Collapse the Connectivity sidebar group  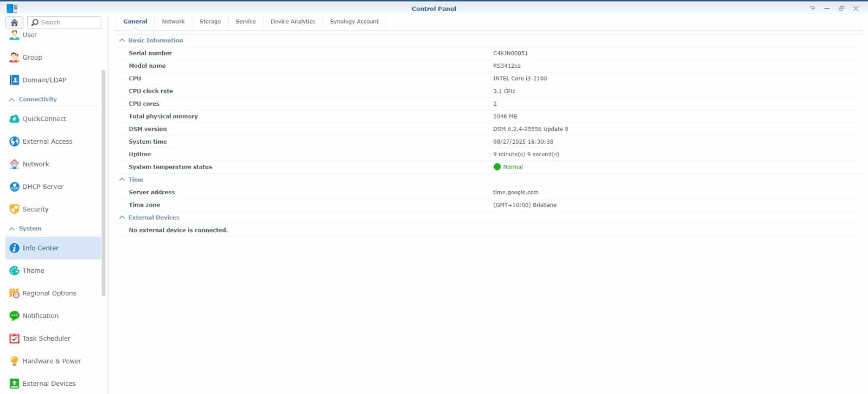pos(12,100)
